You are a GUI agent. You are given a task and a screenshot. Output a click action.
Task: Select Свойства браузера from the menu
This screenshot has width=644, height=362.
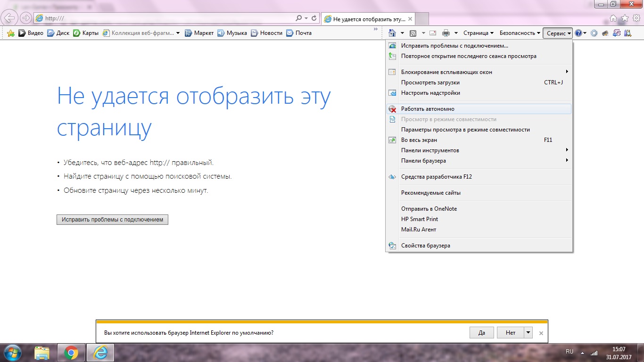click(425, 246)
